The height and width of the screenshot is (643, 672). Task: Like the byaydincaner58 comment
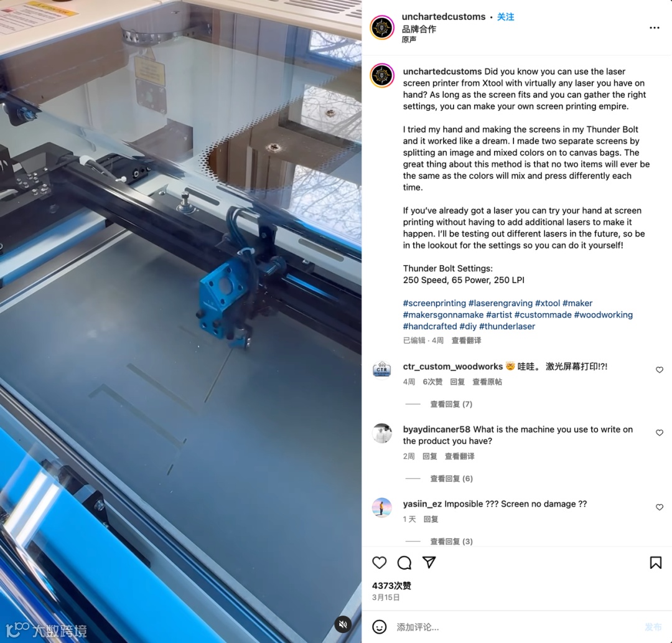pyautogui.click(x=660, y=433)
